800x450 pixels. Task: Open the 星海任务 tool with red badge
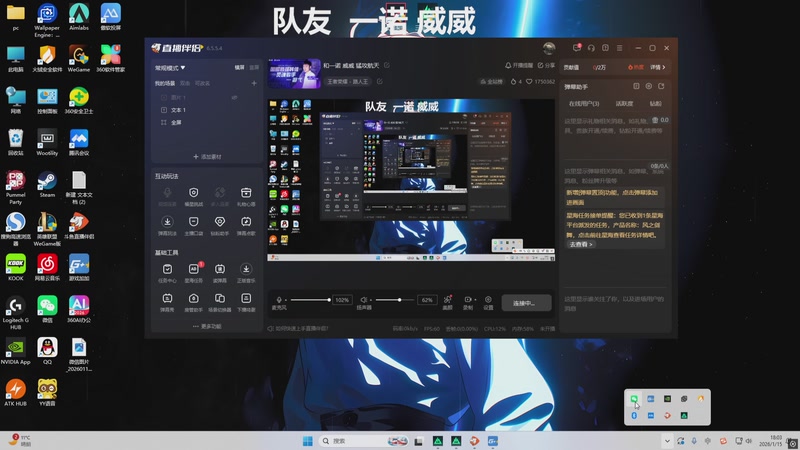click(193, 272)
